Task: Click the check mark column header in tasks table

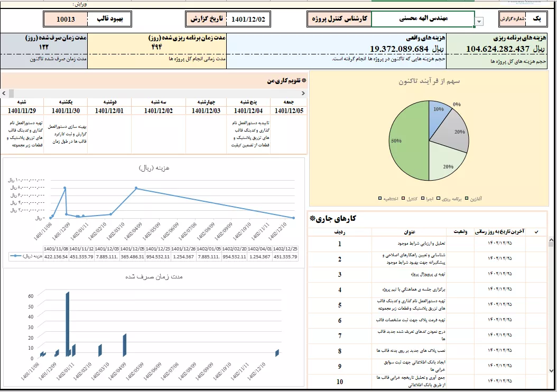Action: (x=537, y=231)
